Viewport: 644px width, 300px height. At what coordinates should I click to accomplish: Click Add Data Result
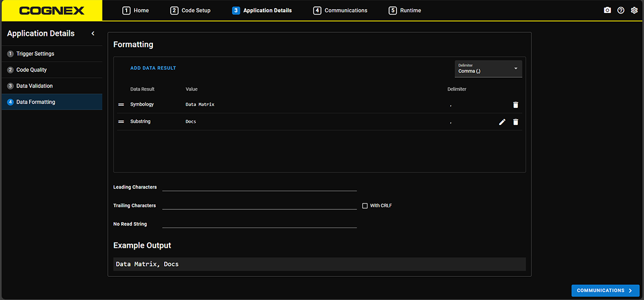[153, 68]
